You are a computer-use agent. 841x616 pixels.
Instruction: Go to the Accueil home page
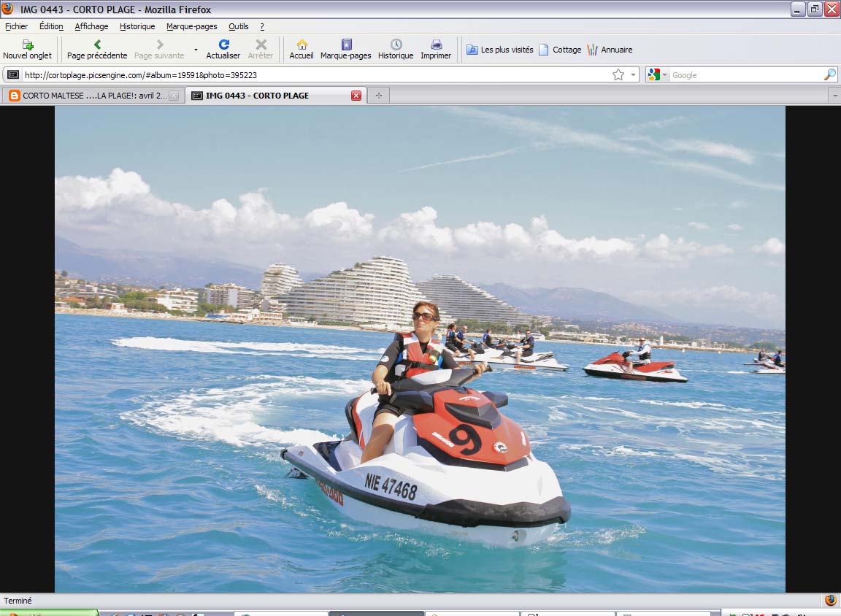(x=302, y=49)
